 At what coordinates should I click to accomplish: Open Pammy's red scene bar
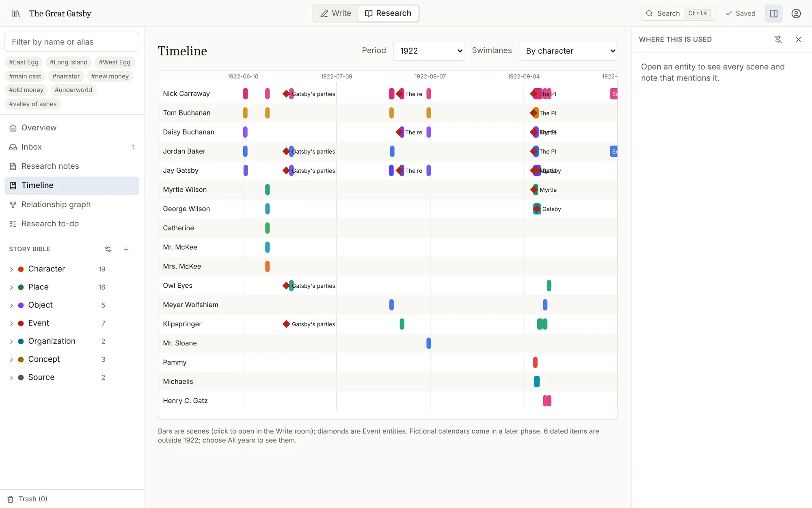[535, 362]
